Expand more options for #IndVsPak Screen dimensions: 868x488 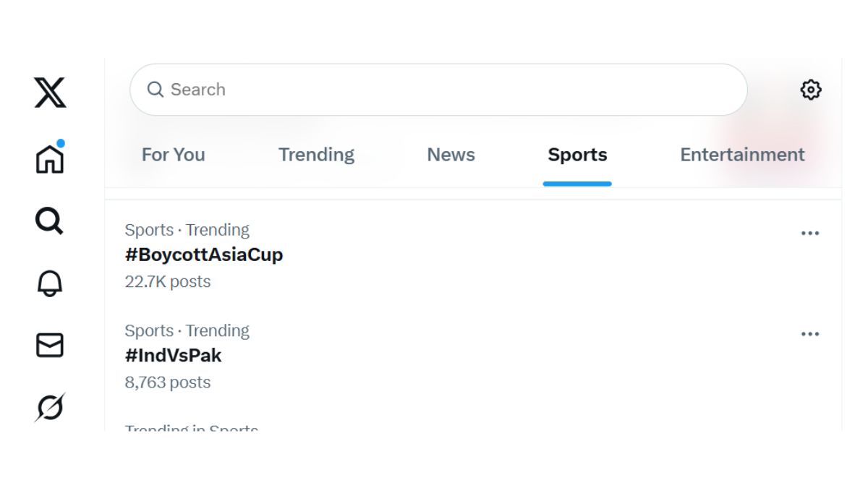click(810, 334)
